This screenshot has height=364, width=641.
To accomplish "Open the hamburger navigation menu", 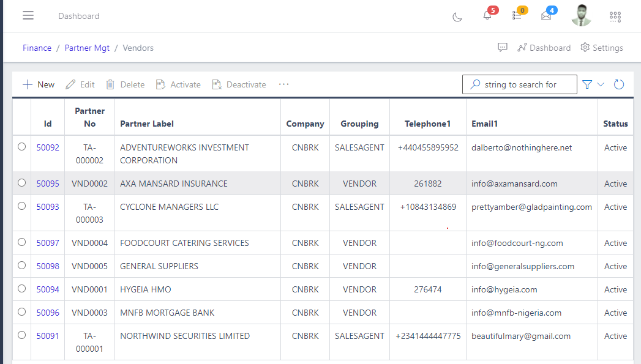I will click(x=28, y=16).
